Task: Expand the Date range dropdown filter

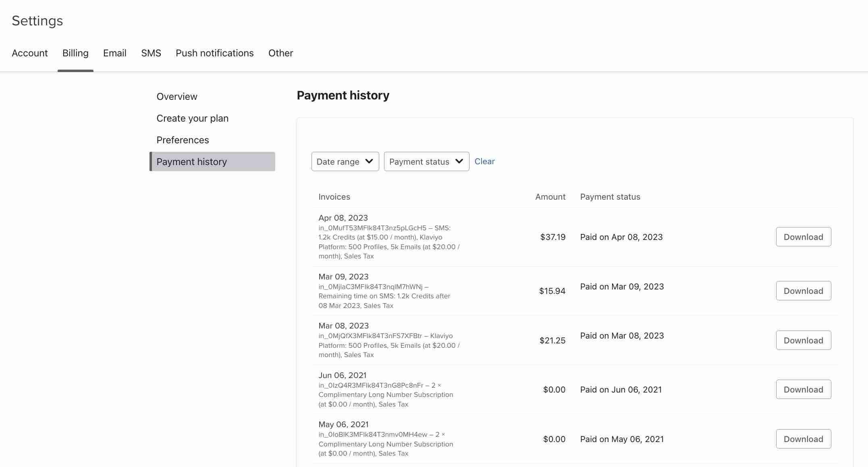Action: pyautogui.click(x=344, y=161)
